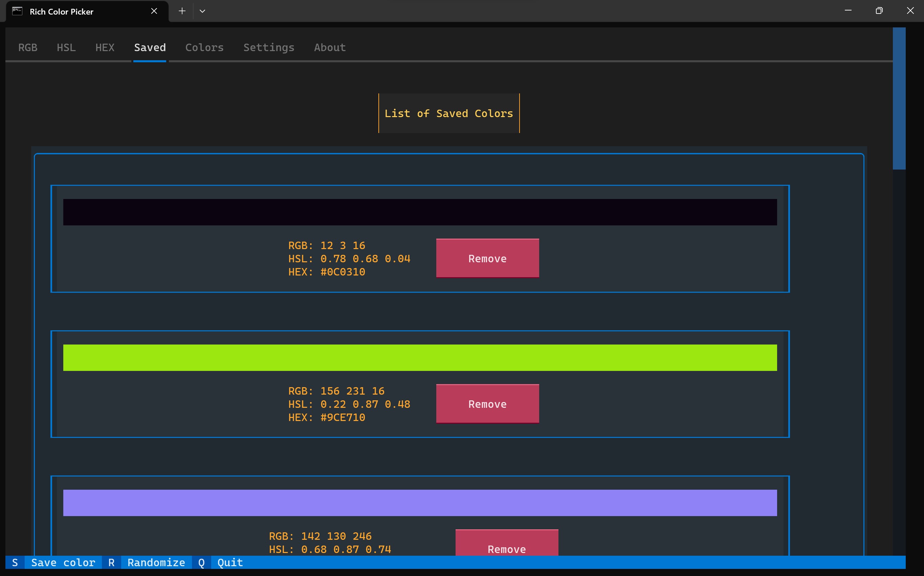Open a new terminal tab with plus icon
Screen dimensions: 924x576
(182, 11)
